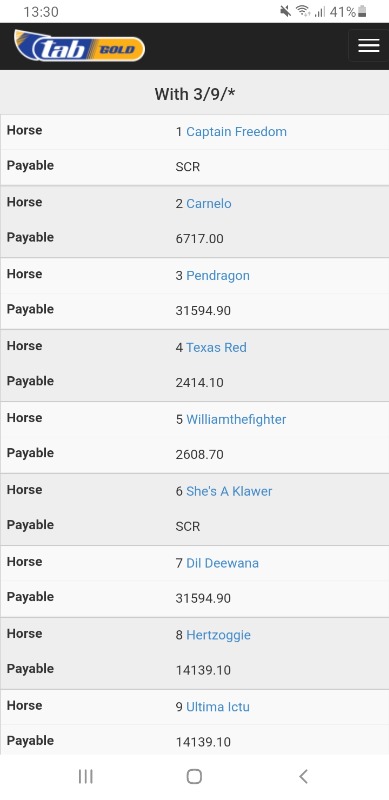Tap the Android back navigation icon
The height and width of the screenshot is (800, 389).
coord(303,777)
